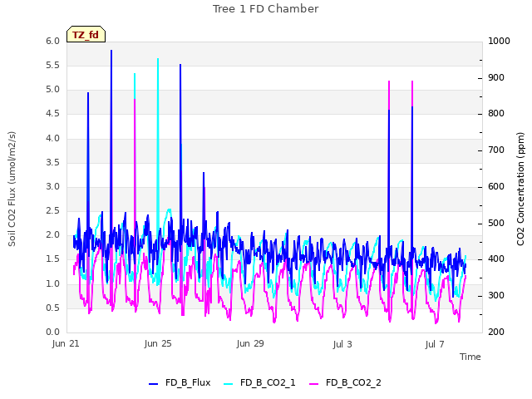Click the Jul 3 x-axis tick label
Viewport: 532px width, 399px height.
click(342, 344)
